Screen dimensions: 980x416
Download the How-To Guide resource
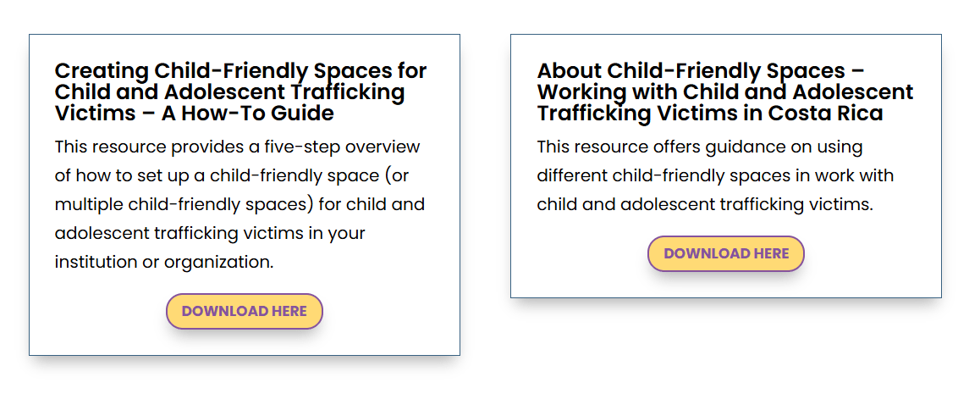pos(244,311)
